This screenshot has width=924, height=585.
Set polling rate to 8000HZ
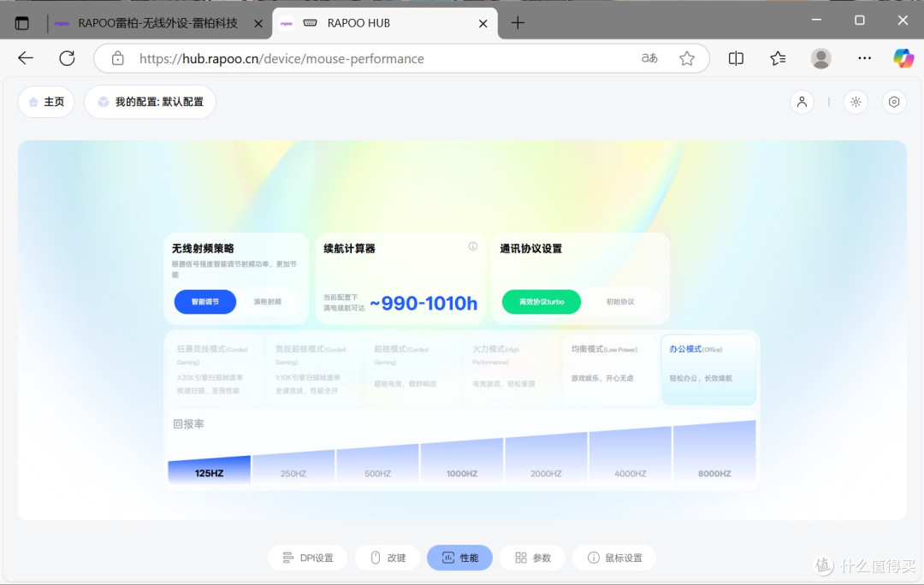coord(714,452)
